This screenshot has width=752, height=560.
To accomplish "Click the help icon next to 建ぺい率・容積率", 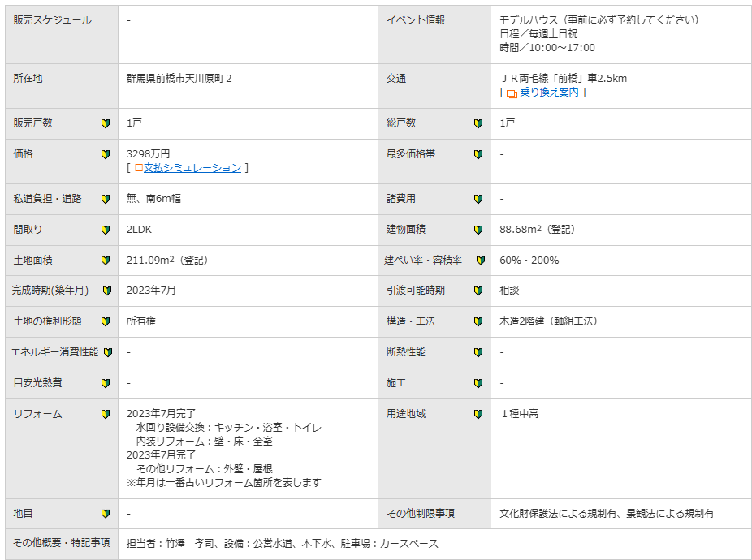I will [481, 261].
